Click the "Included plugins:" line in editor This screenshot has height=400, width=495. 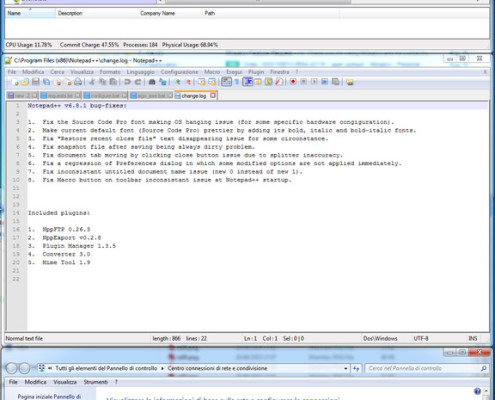(59, 213)
